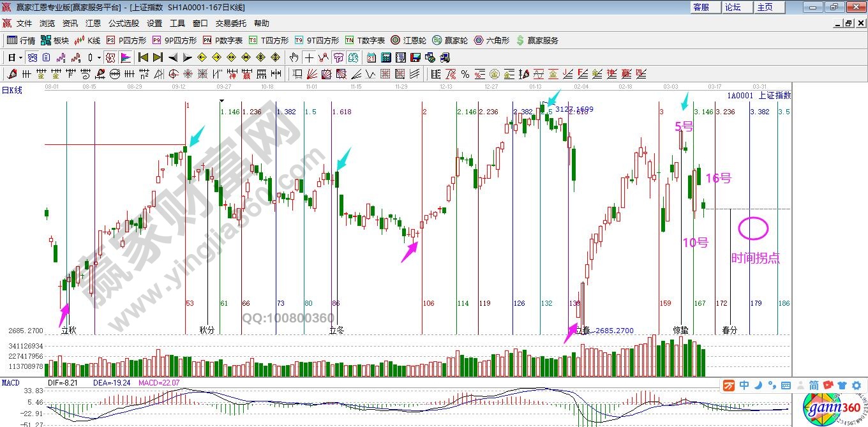Select the crosshair cursor tool
The width and height of the screenshot is (868, 427).
click(x=309, y=57)
